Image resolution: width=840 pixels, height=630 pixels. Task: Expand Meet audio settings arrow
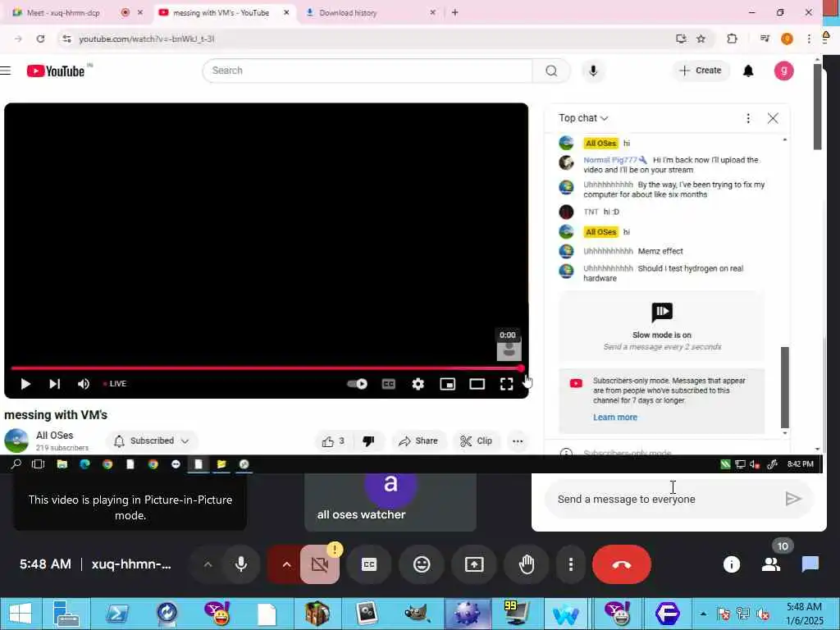tap(208, 564)
